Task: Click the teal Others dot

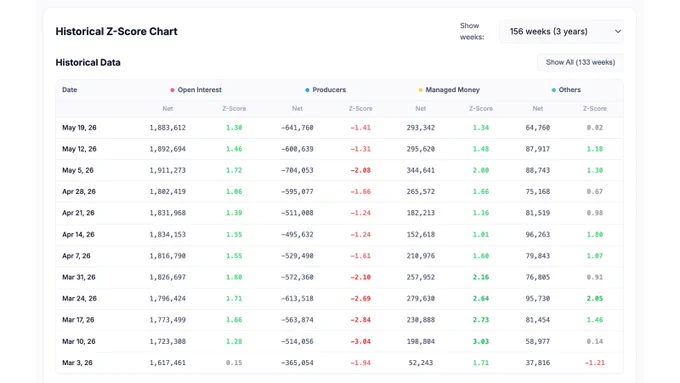Action: point(553,90)
